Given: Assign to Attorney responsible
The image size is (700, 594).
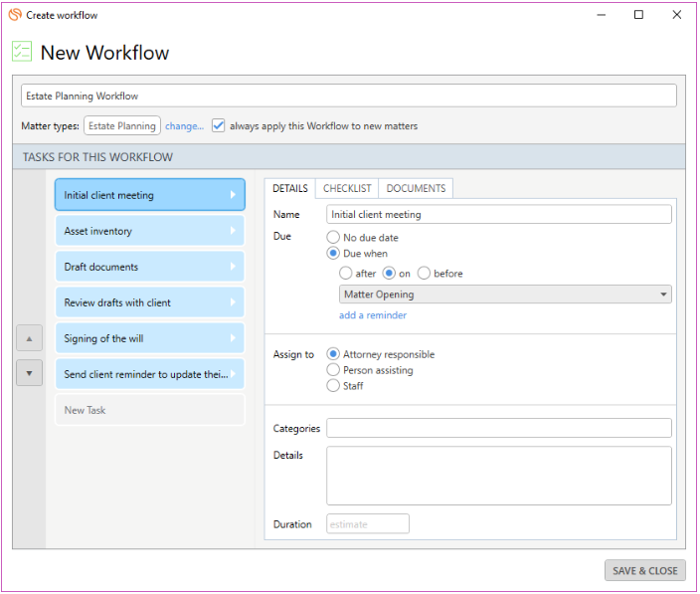Looking at the screenshot, I should [x=333, y=354].
